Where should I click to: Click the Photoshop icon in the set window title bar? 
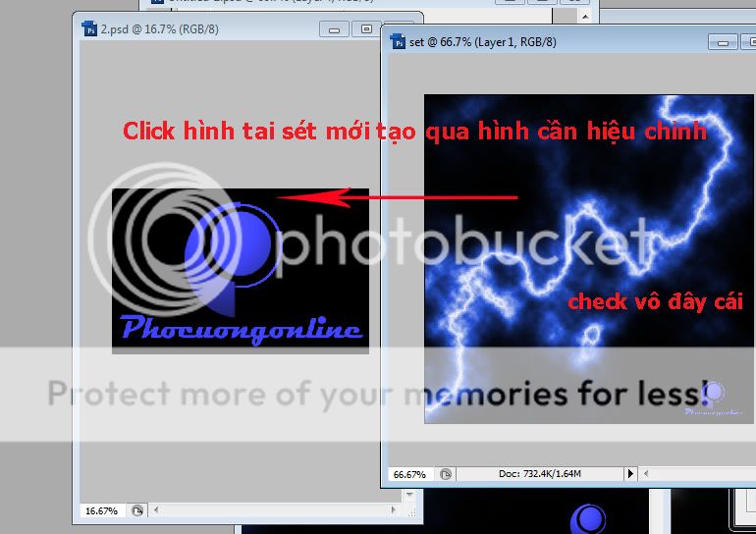click(398, 41)
